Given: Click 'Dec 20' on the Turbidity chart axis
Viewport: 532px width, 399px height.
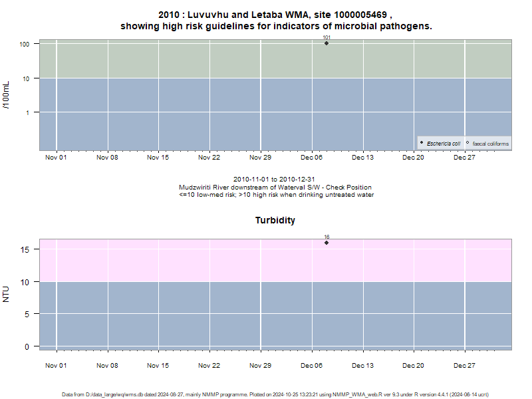Looking at the screenshot, I should (413, 366).
